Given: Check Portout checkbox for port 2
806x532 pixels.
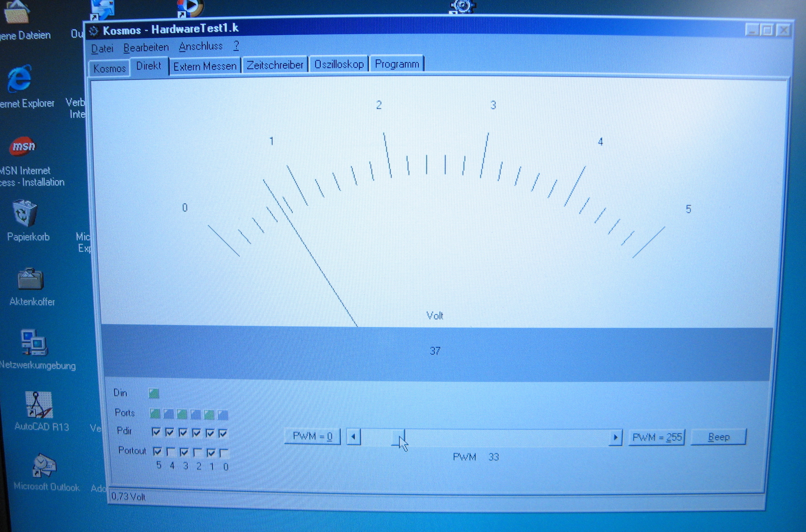Looking at the screenshot, I should point(198,453).
